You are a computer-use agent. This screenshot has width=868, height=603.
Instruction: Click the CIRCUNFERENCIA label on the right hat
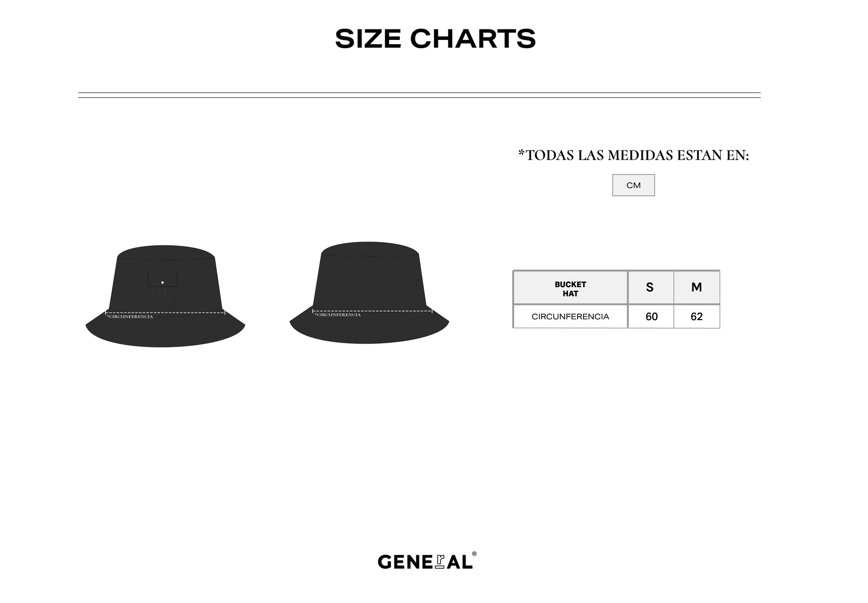(x=338, y=315)
